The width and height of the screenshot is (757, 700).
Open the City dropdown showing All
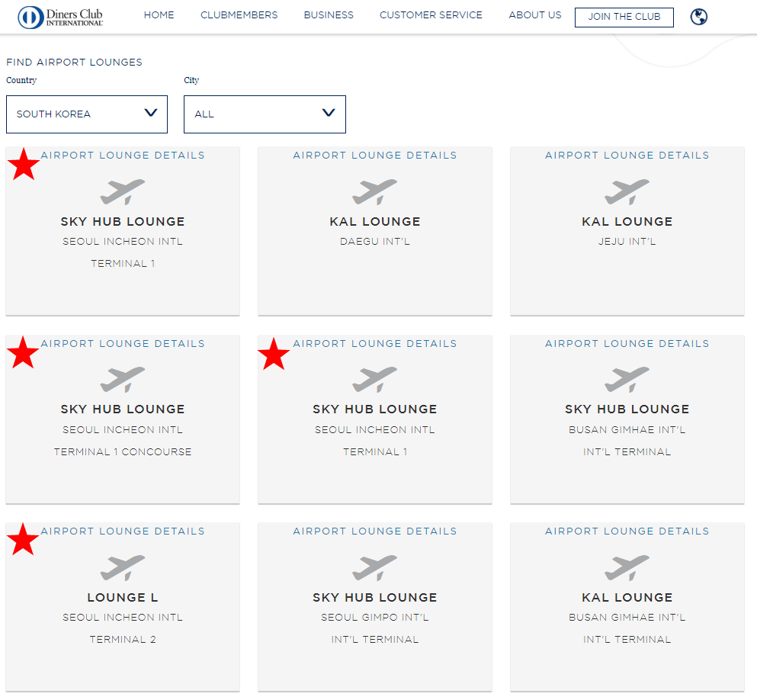click(265, 114)
